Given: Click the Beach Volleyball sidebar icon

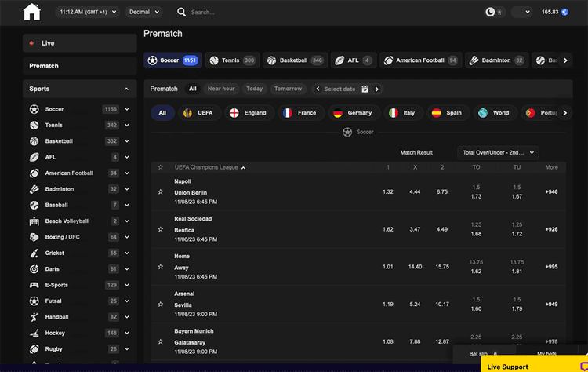Looking at the screenshot, I should point(34,221).
